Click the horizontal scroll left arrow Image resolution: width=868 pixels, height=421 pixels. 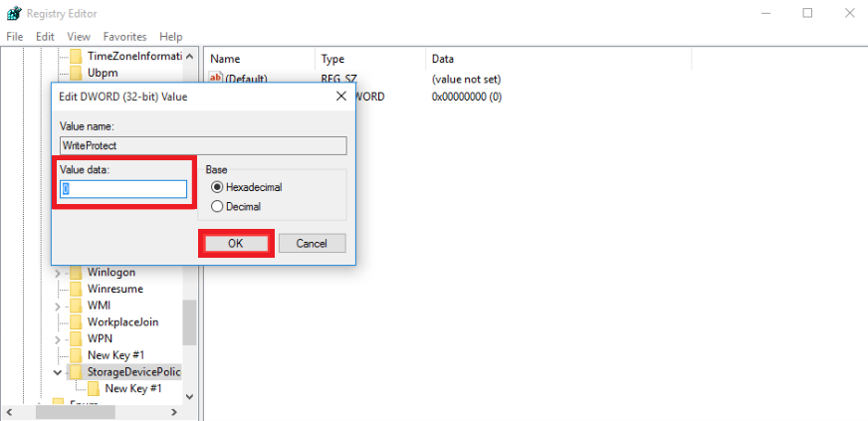(9, 413)
